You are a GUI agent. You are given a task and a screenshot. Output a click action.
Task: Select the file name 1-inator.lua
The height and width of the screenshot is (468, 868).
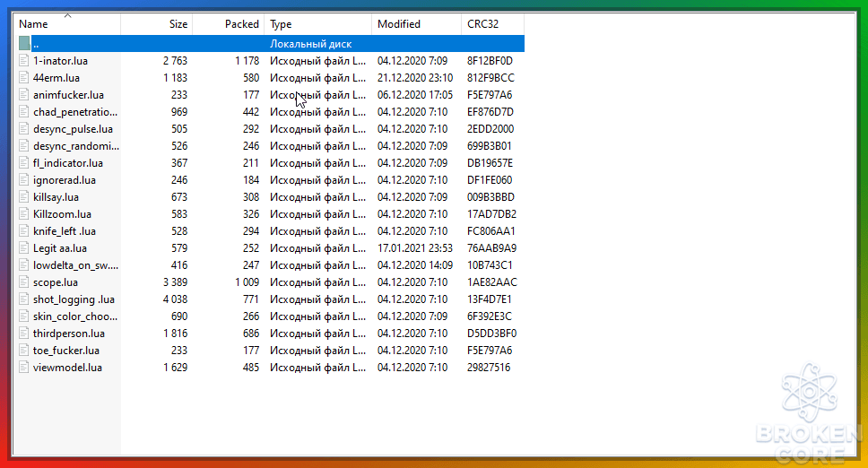tap(60, 61)
